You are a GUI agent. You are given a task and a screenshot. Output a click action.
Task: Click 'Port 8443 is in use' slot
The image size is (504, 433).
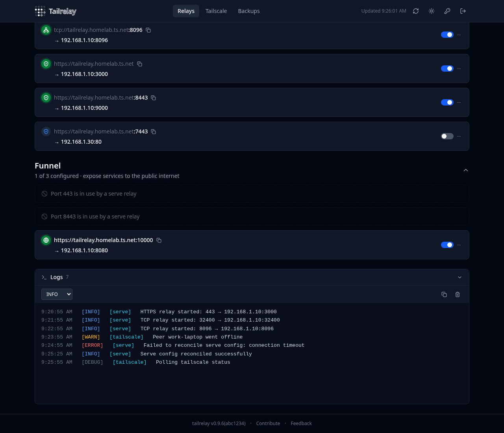(252, 216)
